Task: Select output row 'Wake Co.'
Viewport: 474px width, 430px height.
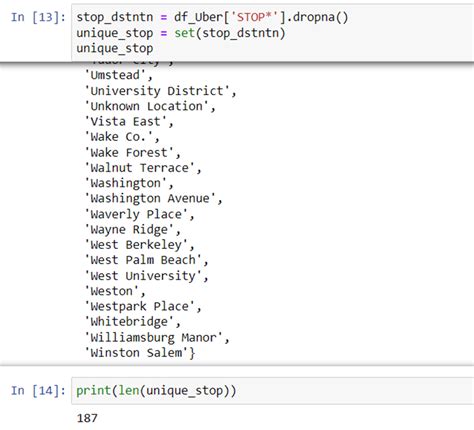Action: tap(122, 137)
